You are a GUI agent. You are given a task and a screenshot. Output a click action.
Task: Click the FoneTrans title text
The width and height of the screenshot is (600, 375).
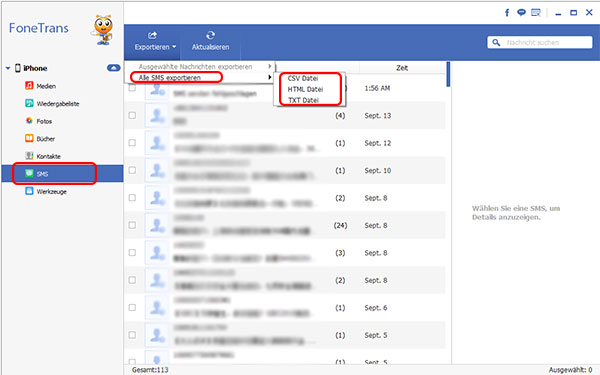(x=39, y=28)
